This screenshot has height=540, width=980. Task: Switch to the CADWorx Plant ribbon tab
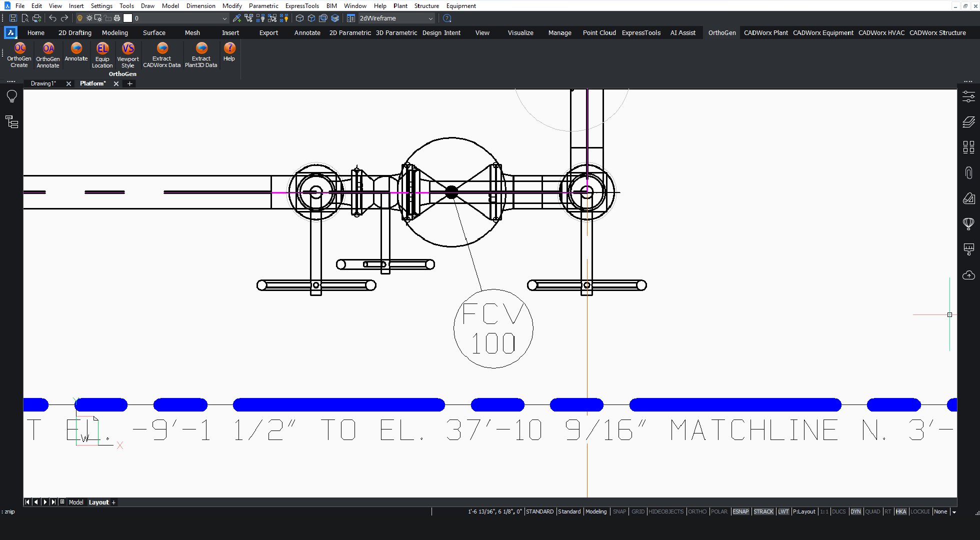coord(765,32)
